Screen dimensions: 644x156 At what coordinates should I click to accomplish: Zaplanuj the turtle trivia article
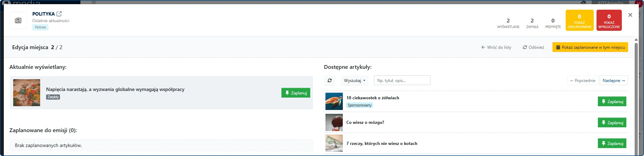[x=612, y=101]
